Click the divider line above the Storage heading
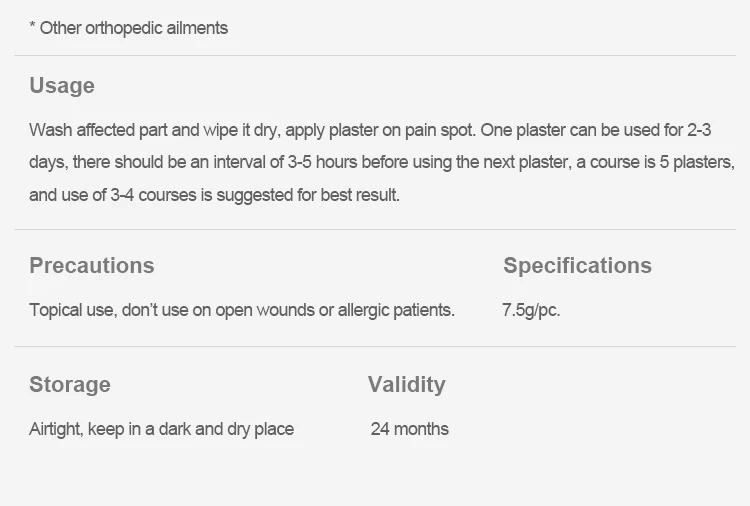Image resolution: width=750 pixels, height=506 pixels. (x=375, y=347)
